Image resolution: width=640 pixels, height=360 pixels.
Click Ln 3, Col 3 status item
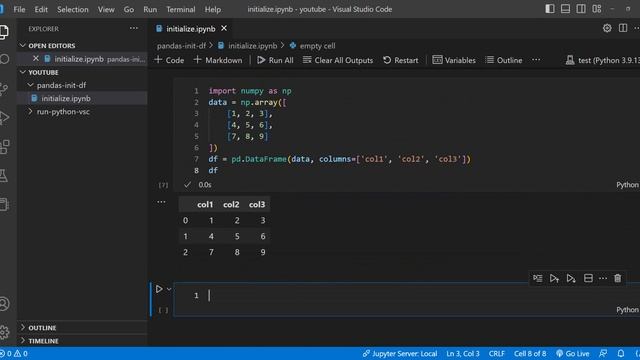463,353
